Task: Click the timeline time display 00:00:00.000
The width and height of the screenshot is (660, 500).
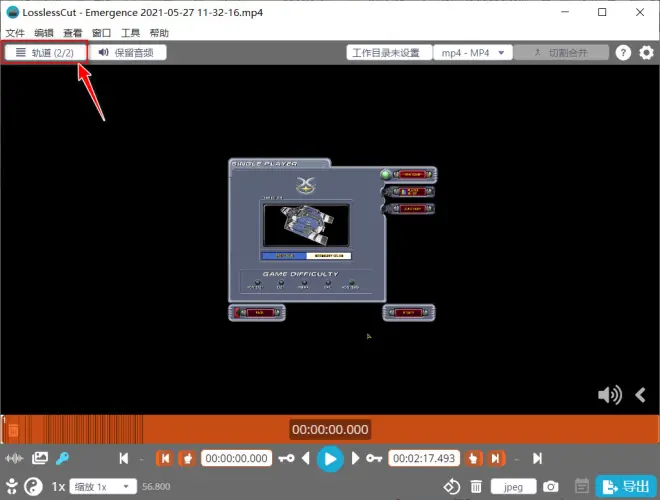Action: (330, 429)
